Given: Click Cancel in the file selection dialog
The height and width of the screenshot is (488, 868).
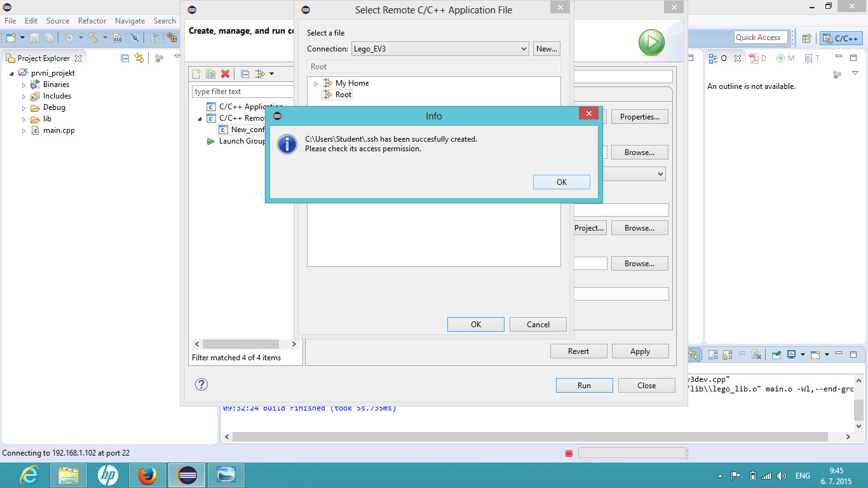Looking at the screenshot, I should click(538, 324).
